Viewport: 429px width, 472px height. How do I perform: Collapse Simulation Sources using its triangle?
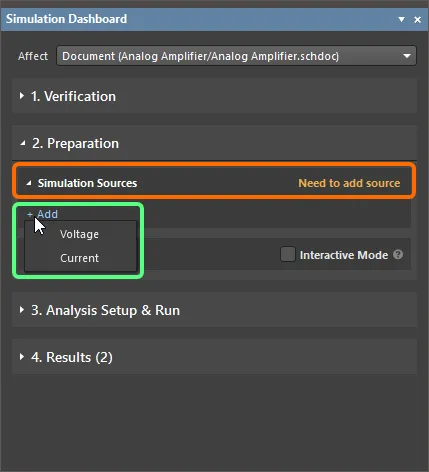pyautogui.click(x=29, y=183)
